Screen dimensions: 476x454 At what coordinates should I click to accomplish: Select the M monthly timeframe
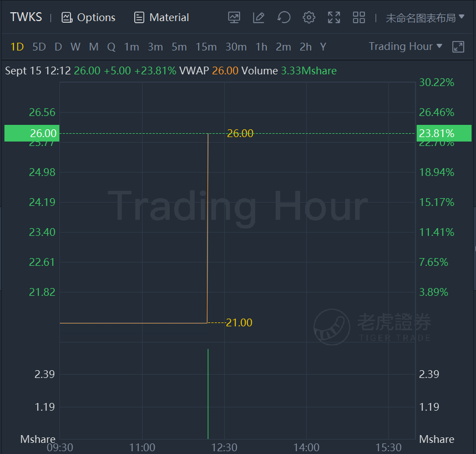tap(94, 47)
